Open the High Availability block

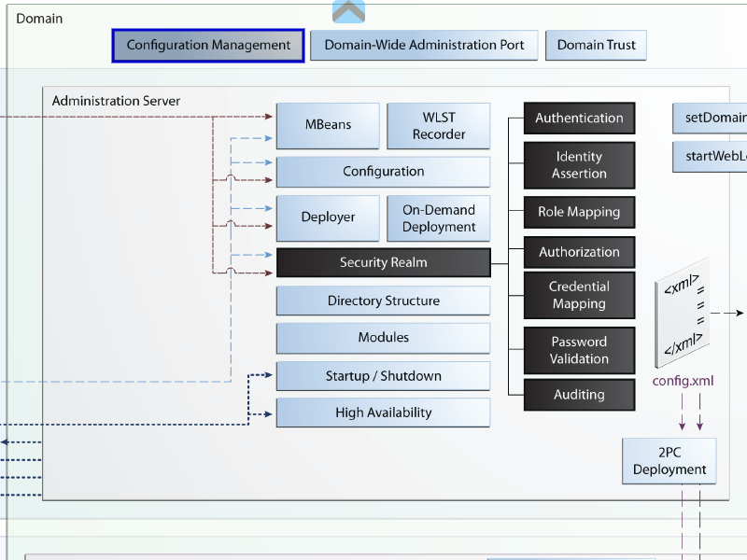[x=384, y=413]
